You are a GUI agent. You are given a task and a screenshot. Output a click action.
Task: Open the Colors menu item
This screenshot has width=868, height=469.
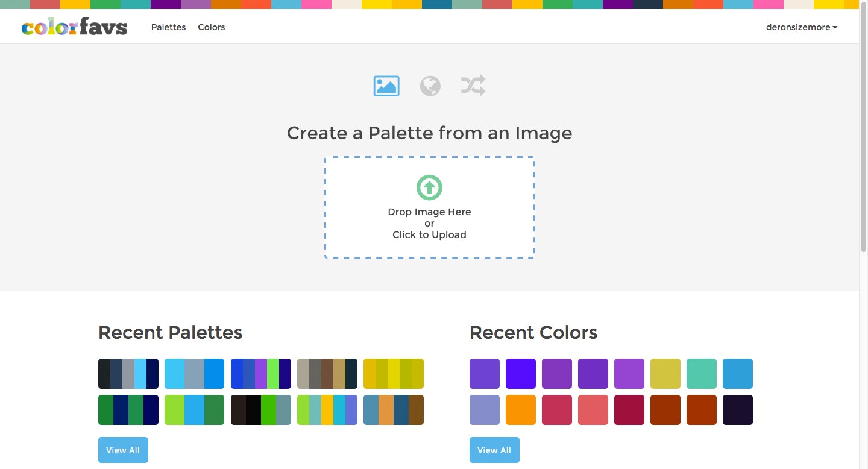point(211,27)
